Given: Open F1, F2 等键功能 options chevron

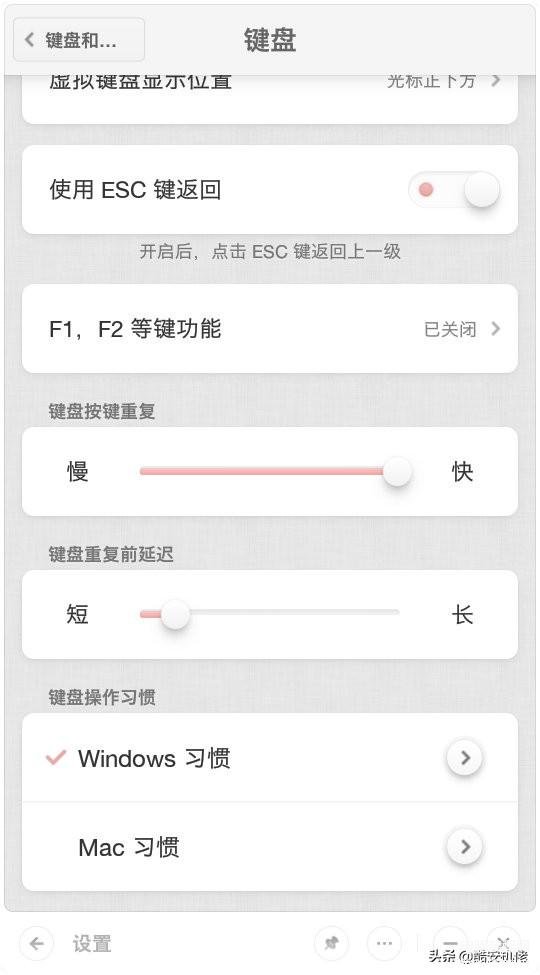Looking at the screenshot, I should 495,328.
